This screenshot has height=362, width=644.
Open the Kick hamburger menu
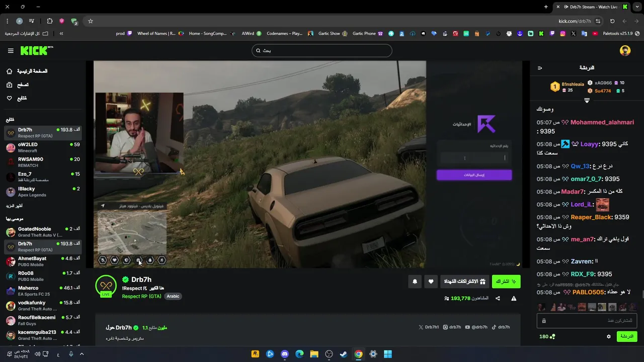(11, 51)
